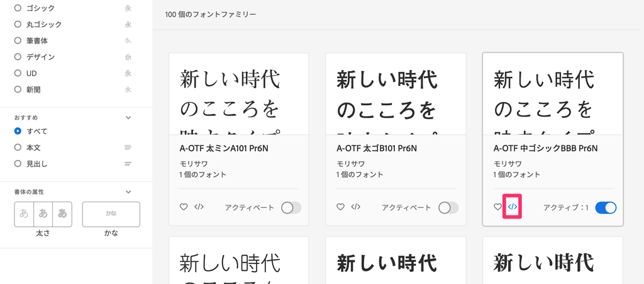
Task: Collapse the 書体の属性 filter section
Action: [x=128, y=192]
